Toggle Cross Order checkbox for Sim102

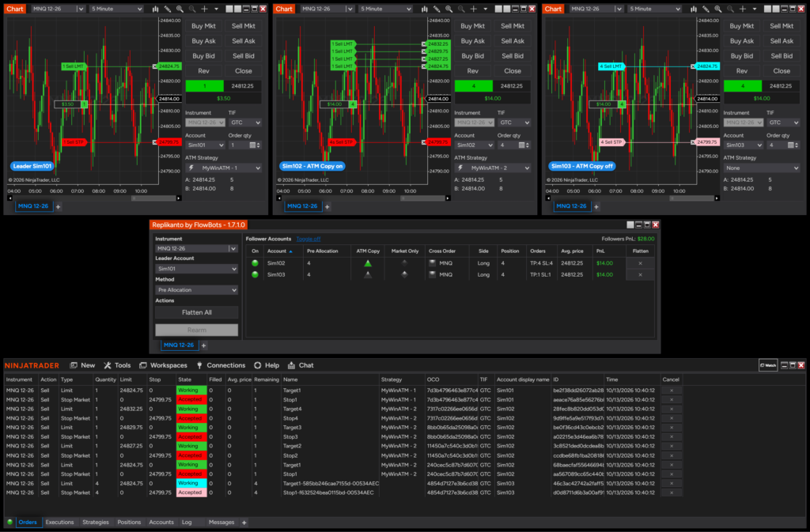click(x=433, y=263)
